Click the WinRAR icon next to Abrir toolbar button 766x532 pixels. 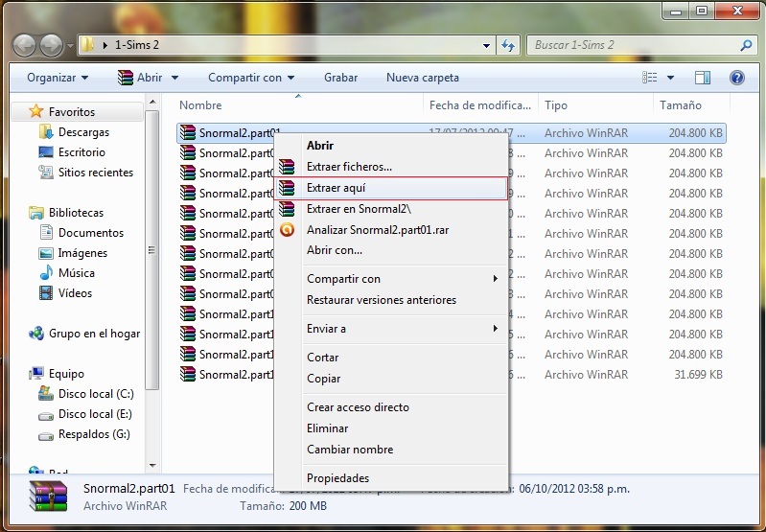126,78
